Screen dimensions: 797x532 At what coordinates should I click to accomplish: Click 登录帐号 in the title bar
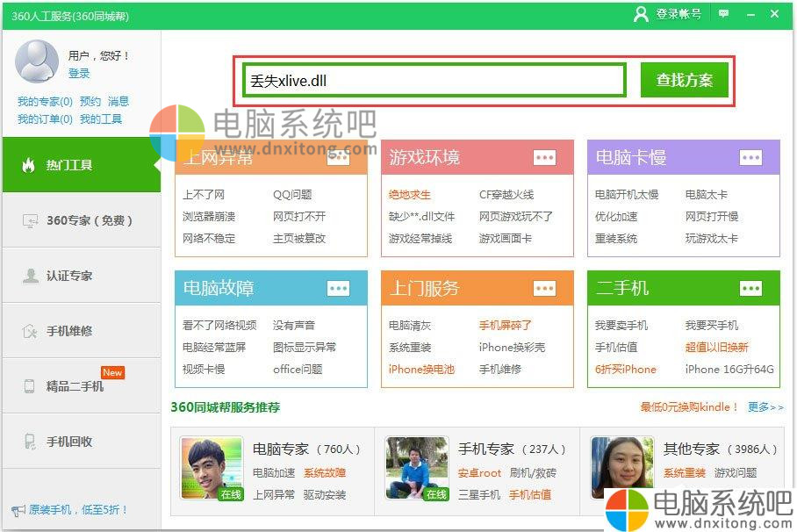click(678, 14)
